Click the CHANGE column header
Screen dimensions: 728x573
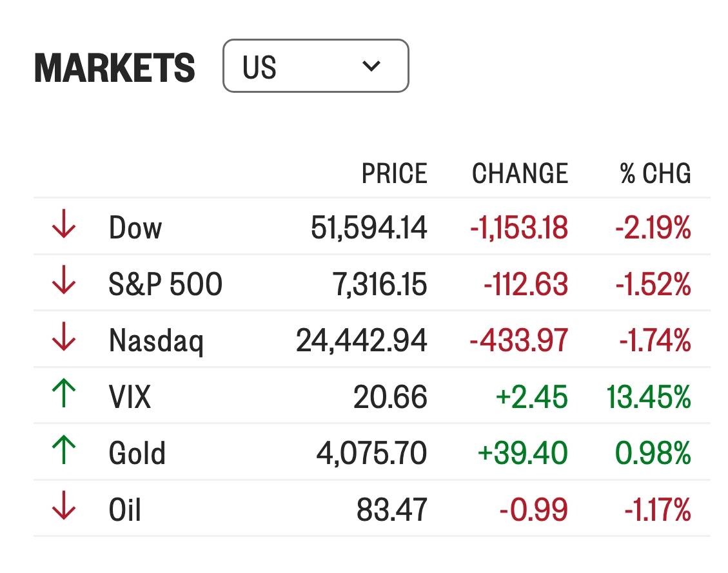tap(520, 173)
